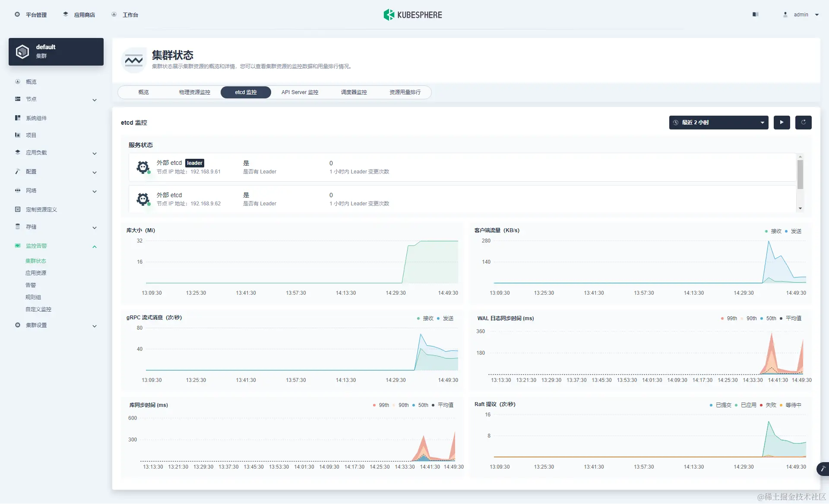Click the App Store icon in the top bar
Image resolution: width=829 pixels, height=504 pixels.
click(x=66, y=14)
